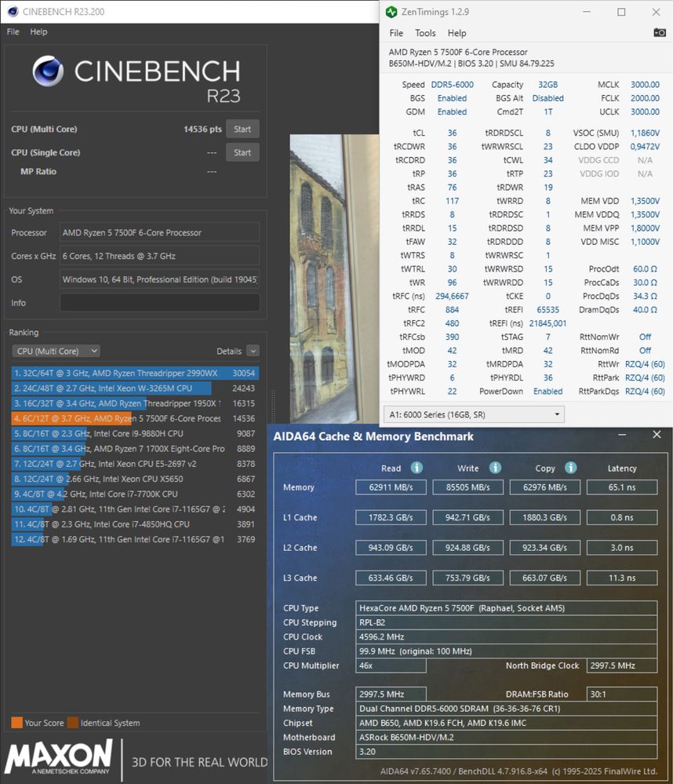Image resolution: width=673 pixels, height=784 pixels.
Task: Click the ProcOdt value 60.0 Ω
Action: pyautogui.click(x=645, y=269)
